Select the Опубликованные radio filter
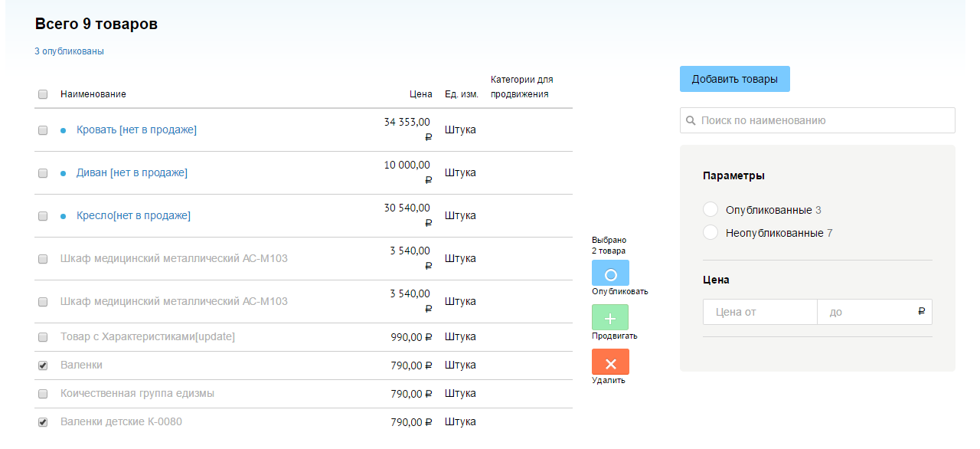Screen dimensions: 980x449 pos(710,210)
